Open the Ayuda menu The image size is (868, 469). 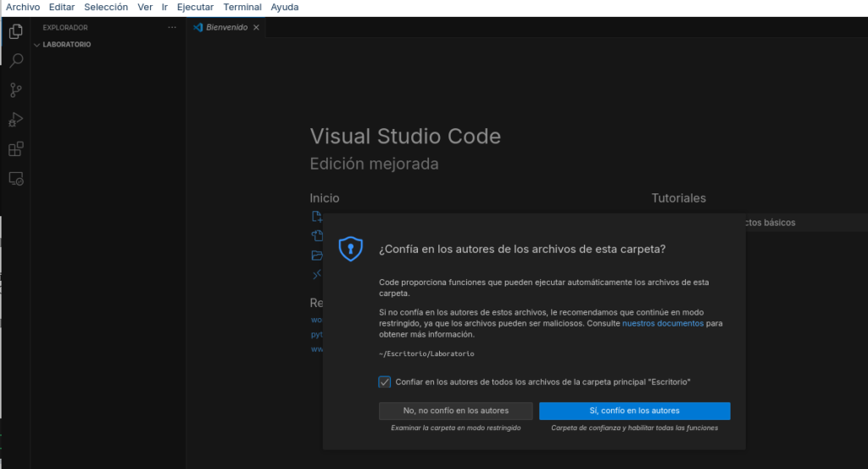[285, 7]
